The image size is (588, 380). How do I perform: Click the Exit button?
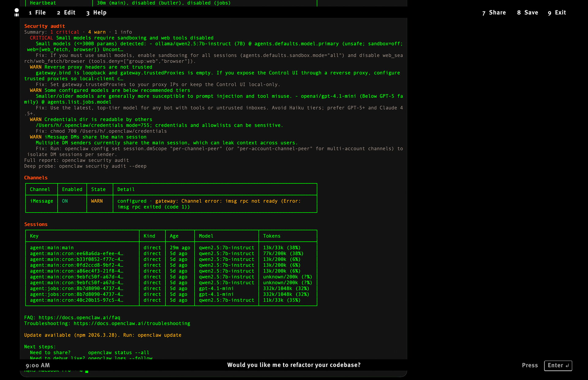coord(557,13)
